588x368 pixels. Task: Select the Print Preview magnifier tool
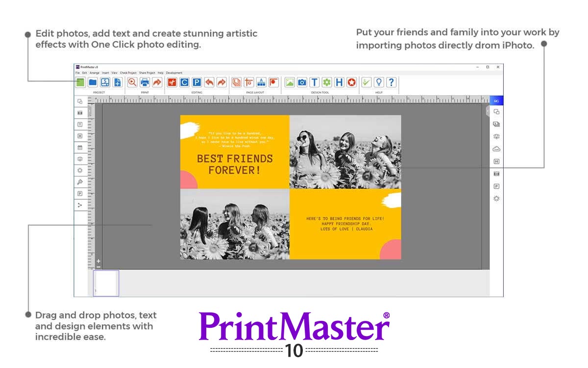[x=132, y=82]
